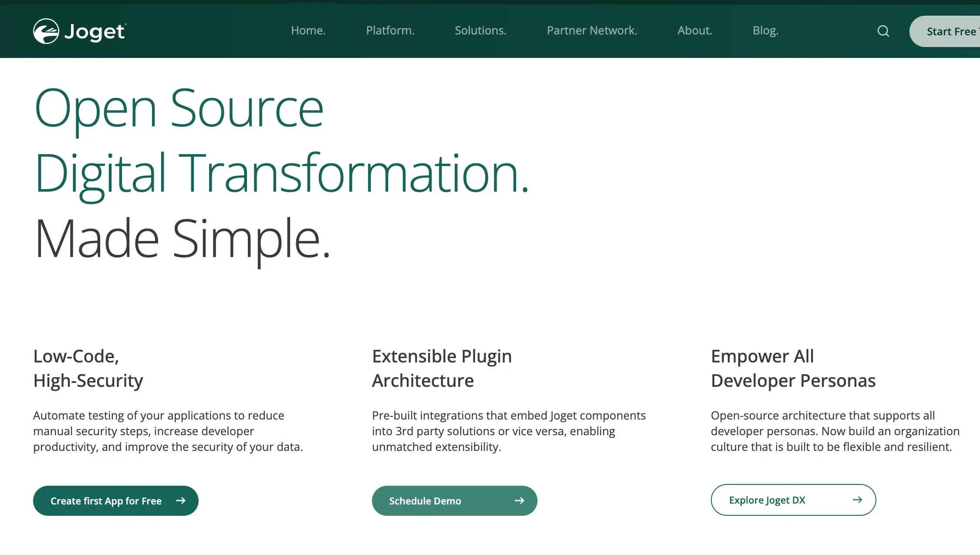980x555 pixels.
Task: Go to the Home menu item
Action: [x=308, y=30]
